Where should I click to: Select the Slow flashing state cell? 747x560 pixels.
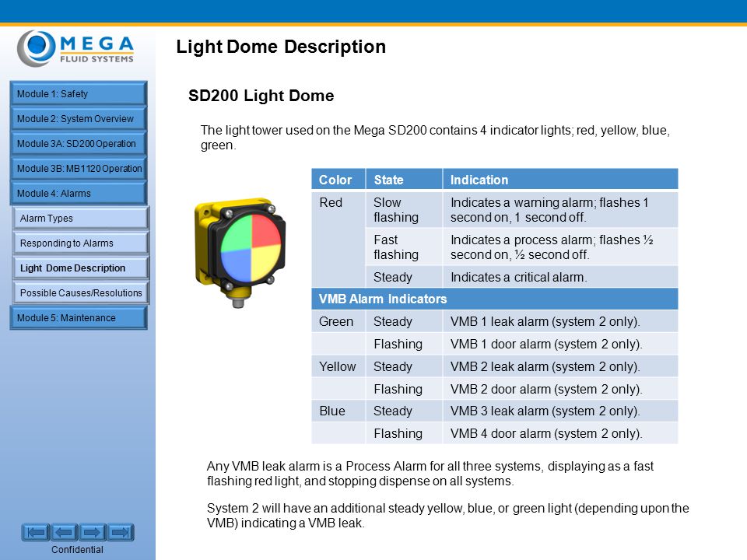(x=404, y=209)
